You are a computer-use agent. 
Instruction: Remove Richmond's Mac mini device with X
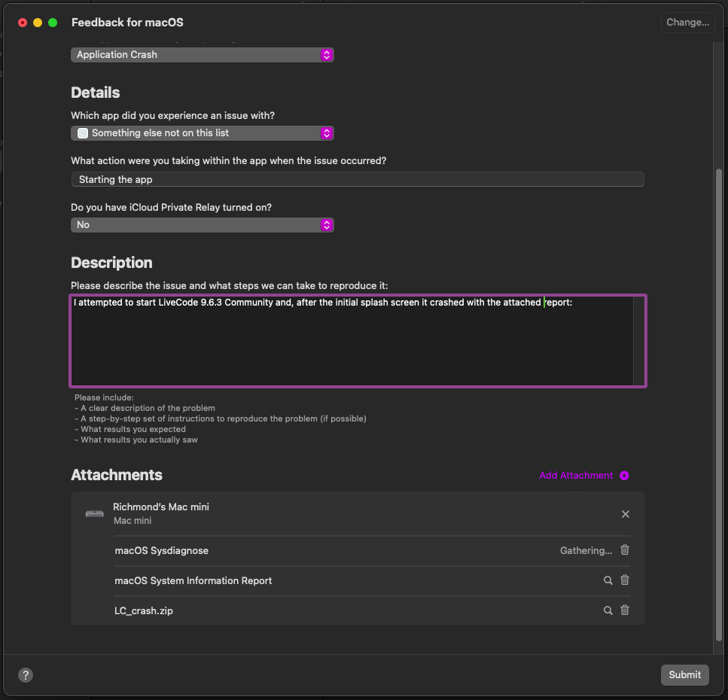(x=625, y=514)
